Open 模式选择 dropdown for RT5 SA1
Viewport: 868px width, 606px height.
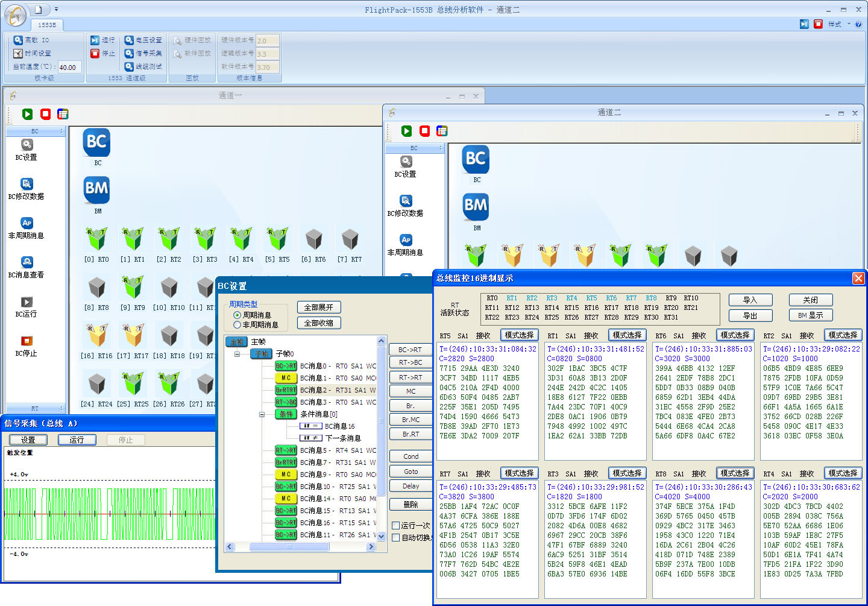519,335
